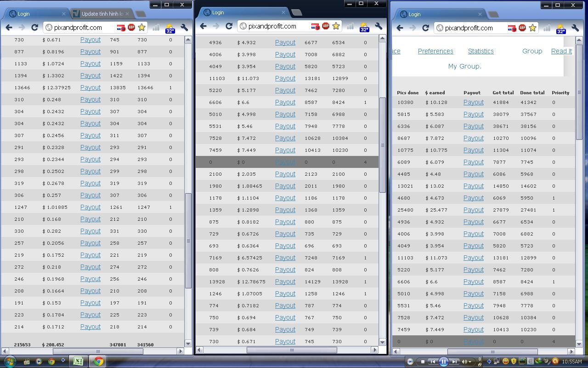This screenshot has height=368, width=588.
Task: Switch to the Excel taskbar button
Action: tap(79, 361)
